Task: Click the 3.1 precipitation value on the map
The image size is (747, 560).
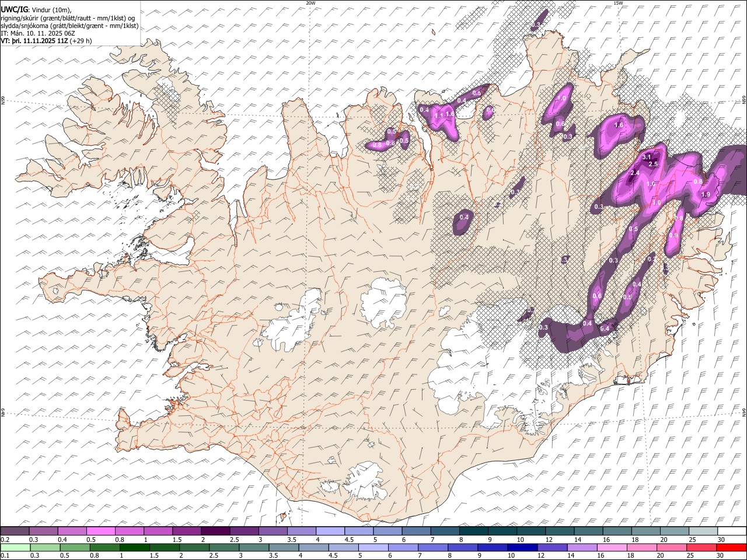Action: coord(647,157)
